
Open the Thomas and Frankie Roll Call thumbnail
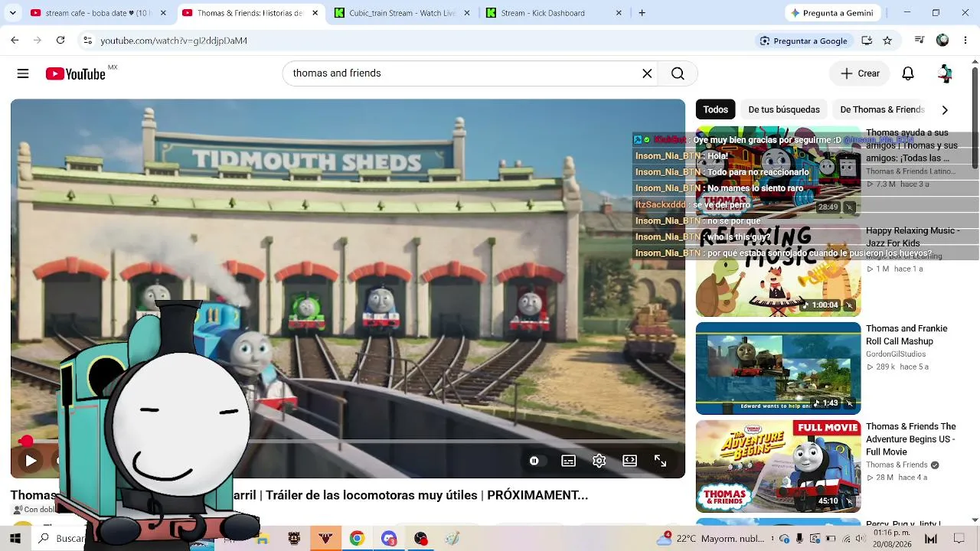tap(778, 368)
